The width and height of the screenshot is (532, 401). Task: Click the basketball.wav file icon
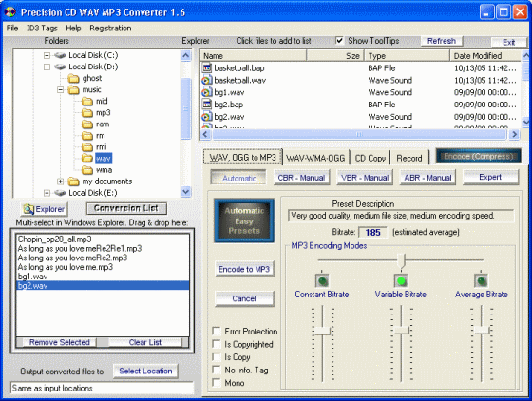point(207,80)
